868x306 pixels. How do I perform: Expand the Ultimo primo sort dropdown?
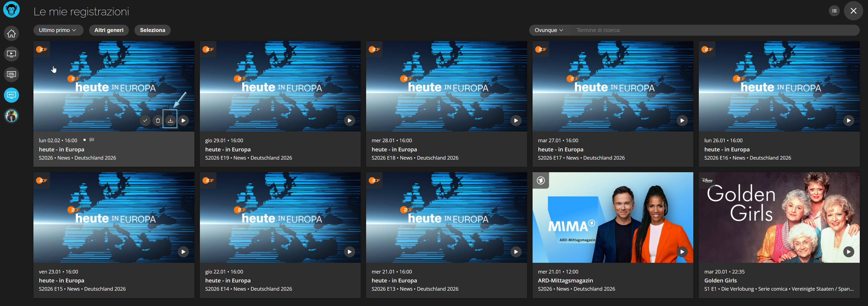pos(58,30)
